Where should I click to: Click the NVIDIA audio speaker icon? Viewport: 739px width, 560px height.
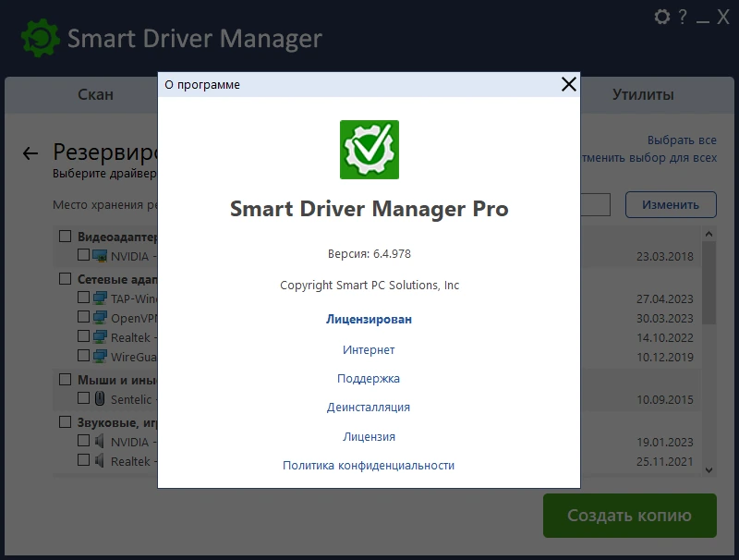coord(99,442)
